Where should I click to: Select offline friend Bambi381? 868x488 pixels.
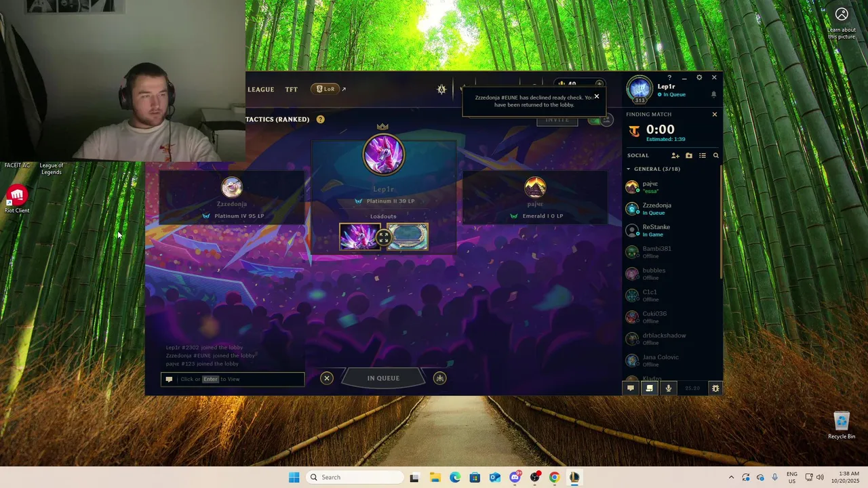[671, 251]
